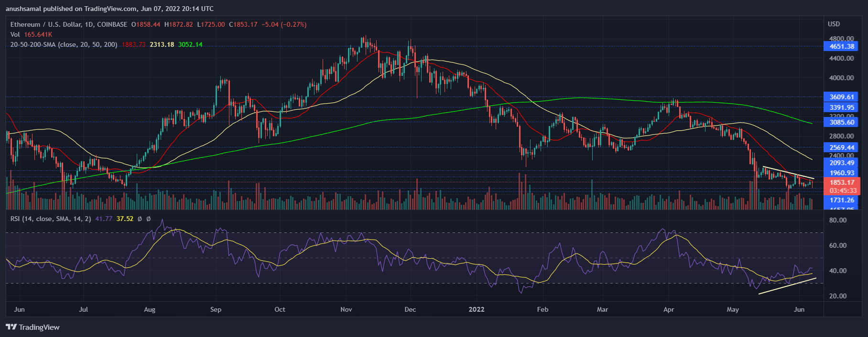Click the current price 1853.17 label
Image resolution: width=868 pixels, height=337 pixels.
[842, 182]
